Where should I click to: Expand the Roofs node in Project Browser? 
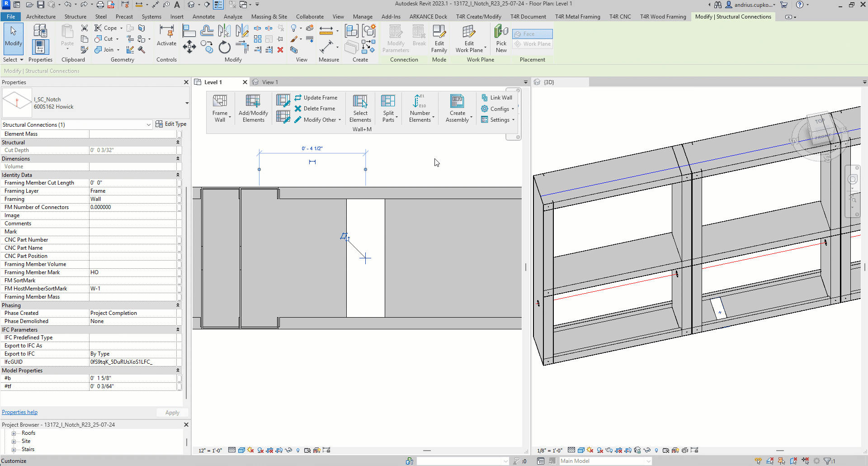pyautogui.click(x=14, y=433)
